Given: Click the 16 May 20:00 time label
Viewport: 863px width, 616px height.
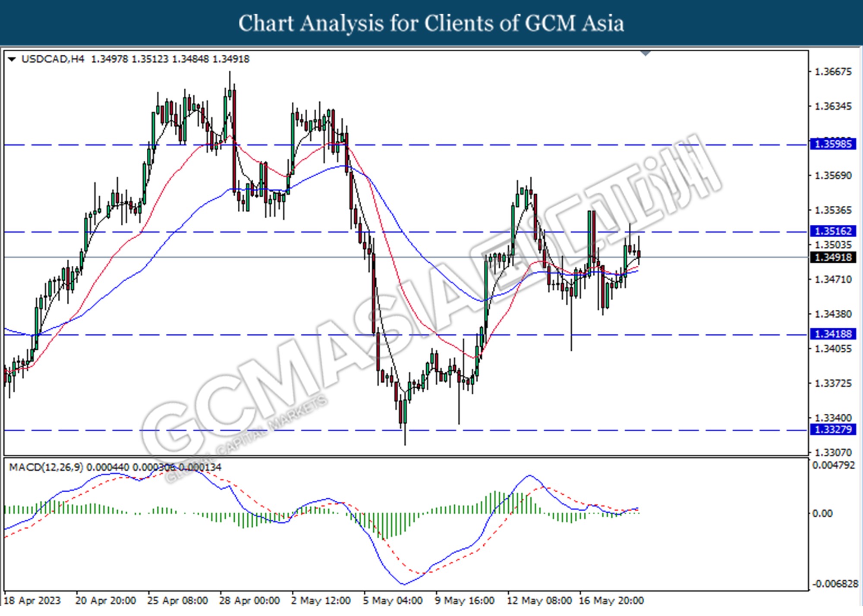Looking at the screenshot, I should coord(611,600).
